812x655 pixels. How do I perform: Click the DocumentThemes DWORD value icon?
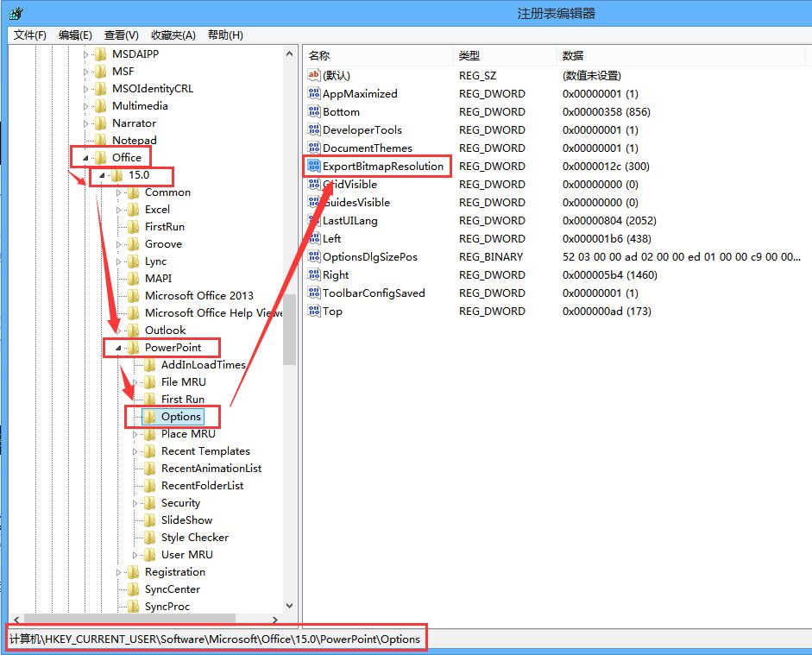pos(314,148)
